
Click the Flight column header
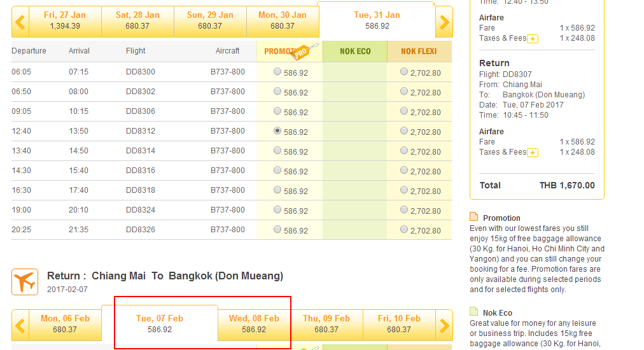click(x=136, y=51)
